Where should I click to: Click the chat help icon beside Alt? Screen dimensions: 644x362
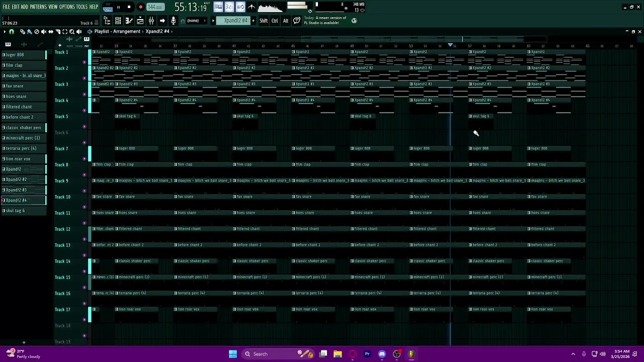tap(297, 21)
